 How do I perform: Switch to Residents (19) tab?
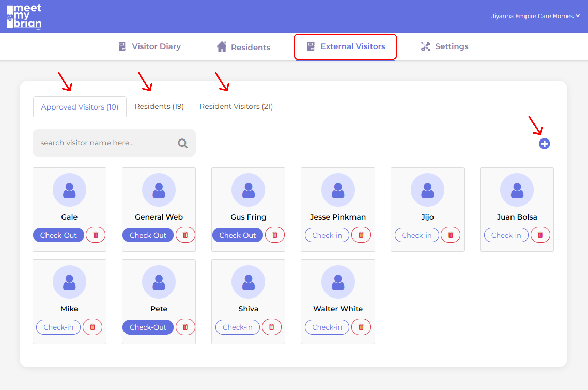pos(159,106)
